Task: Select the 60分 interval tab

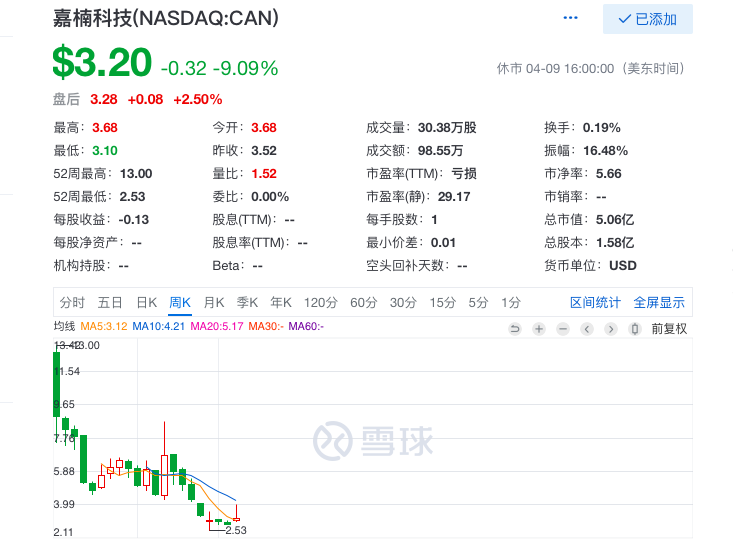Action: pyautogui.click(x=363, y=303)
